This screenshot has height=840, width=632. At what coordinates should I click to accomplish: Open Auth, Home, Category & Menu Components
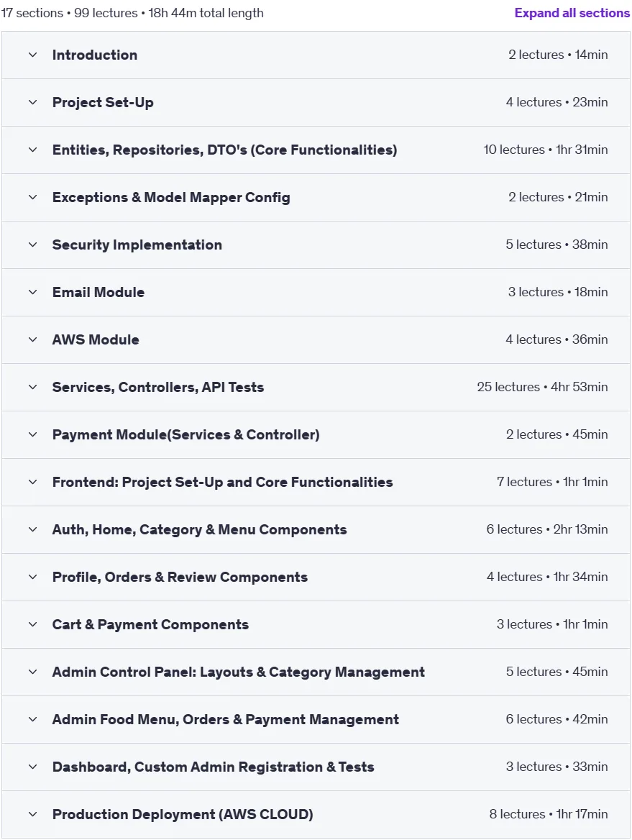199,530
